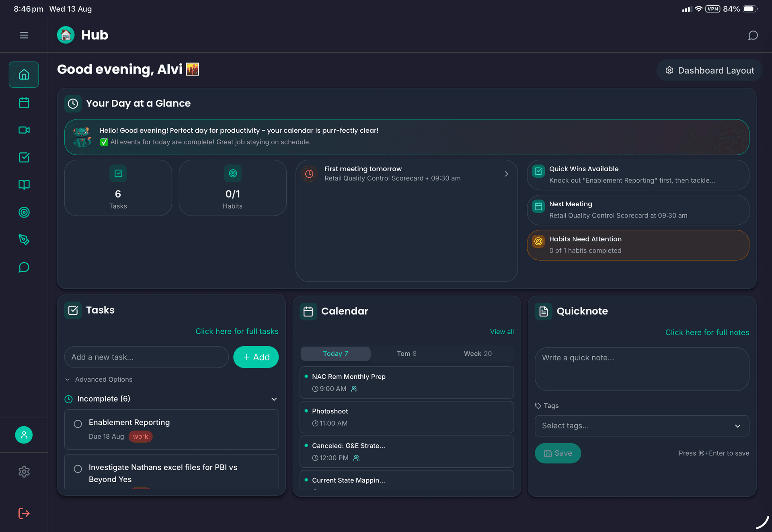Screen dimensions: 772x532
Task: Open the journal pen icon in the sidebar
Action: click(24, 239)
